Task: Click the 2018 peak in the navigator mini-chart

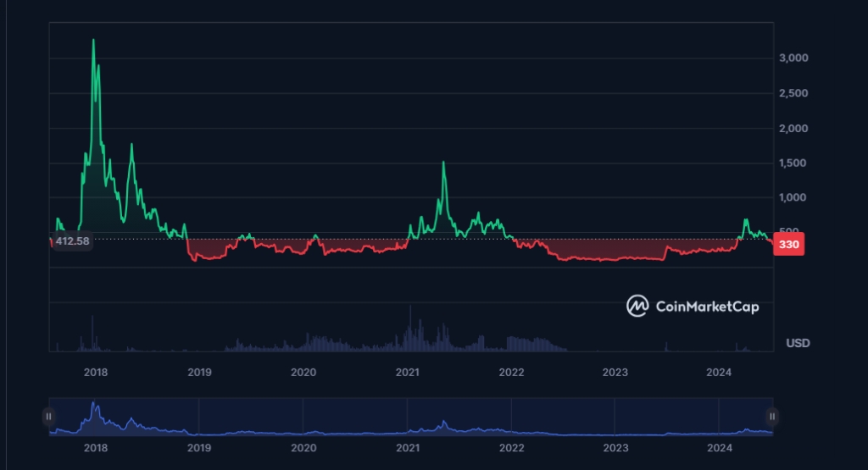Action: click(x=94, y=404)
